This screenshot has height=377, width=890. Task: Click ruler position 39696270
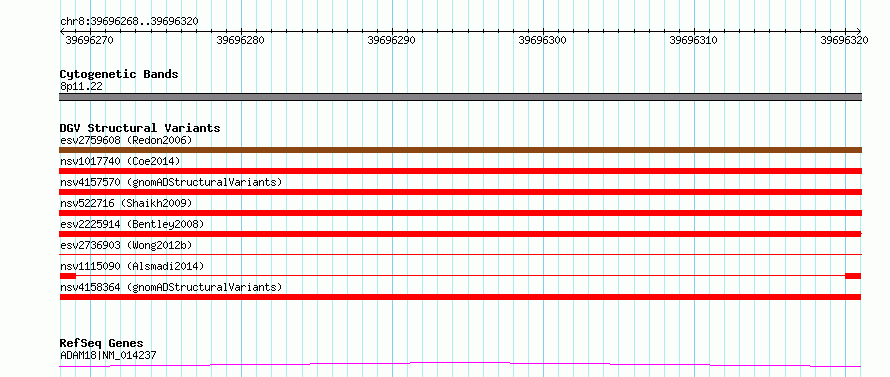(x=90, y=40)
